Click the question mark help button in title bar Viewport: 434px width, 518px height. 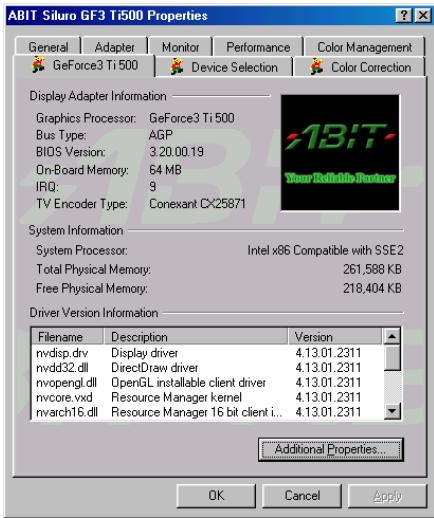(404, 15)
